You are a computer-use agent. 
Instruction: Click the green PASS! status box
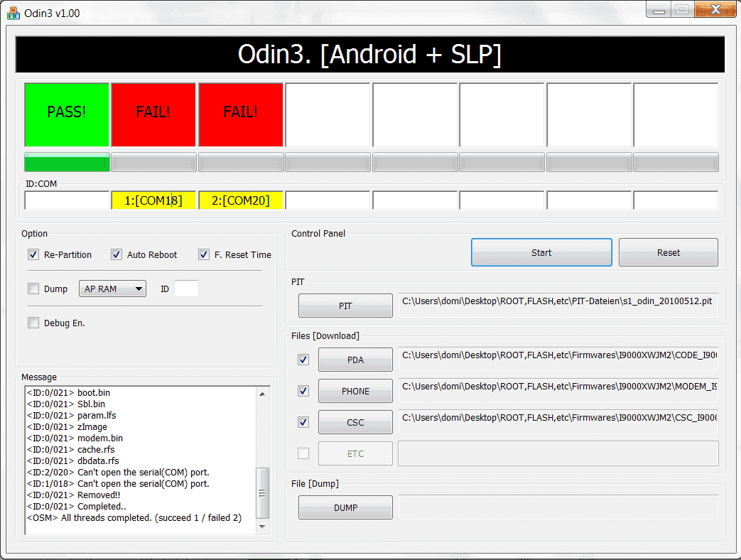click(x=67, y=115)
